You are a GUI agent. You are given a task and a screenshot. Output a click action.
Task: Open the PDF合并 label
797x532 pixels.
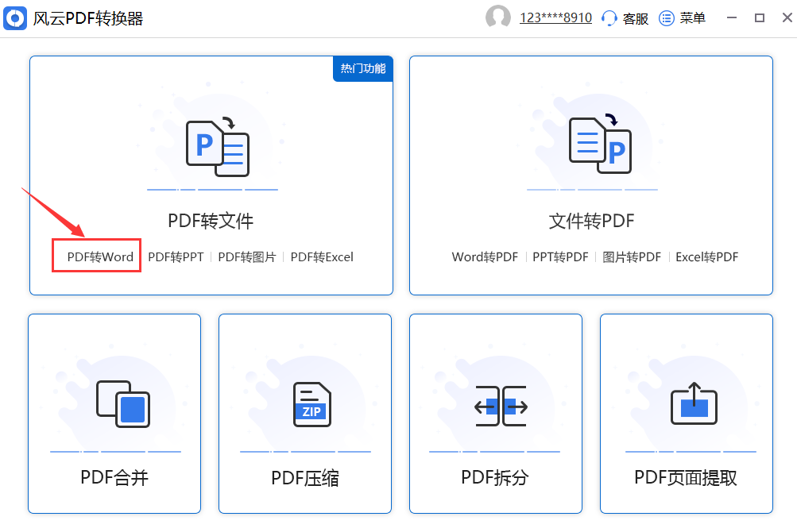[114, 478]
